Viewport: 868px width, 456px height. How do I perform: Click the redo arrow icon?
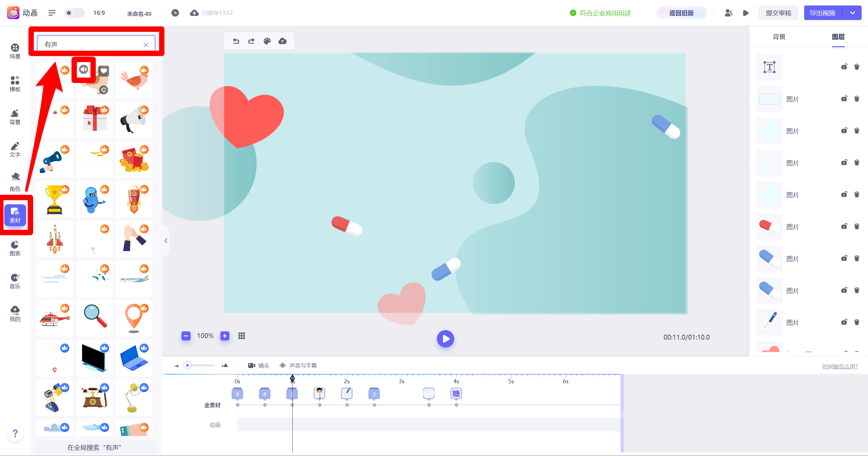pyautogui.click(x=251, y=41)
